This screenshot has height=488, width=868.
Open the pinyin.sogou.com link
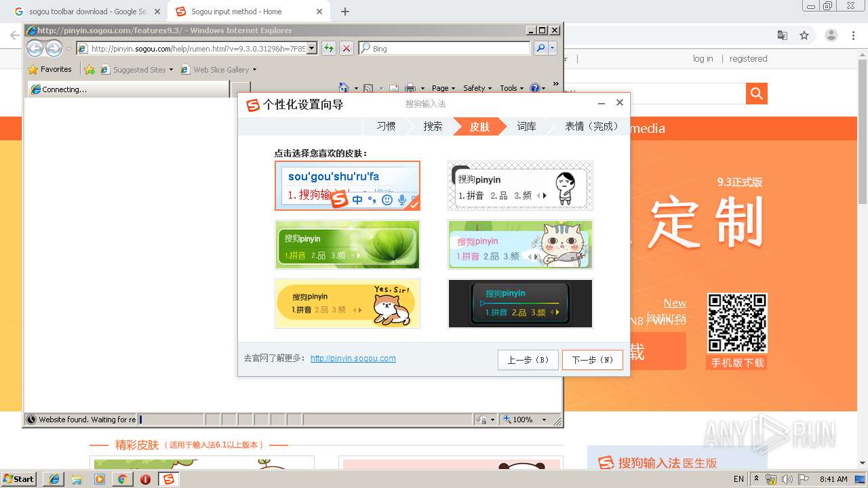353,359
